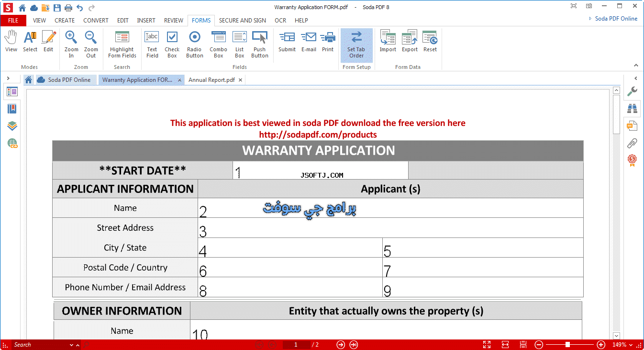Open the globe link panel in left sidebar

pyautogui.click(x=12, y=143)
